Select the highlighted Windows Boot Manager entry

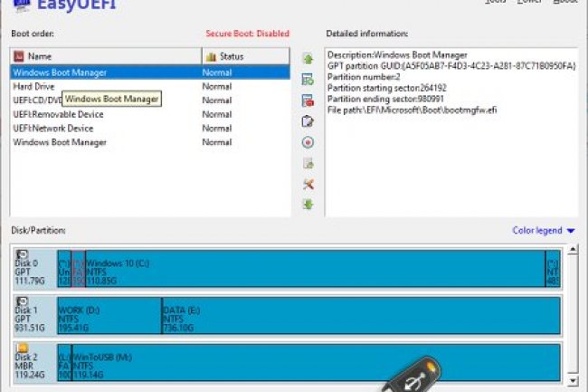point(150,72)
